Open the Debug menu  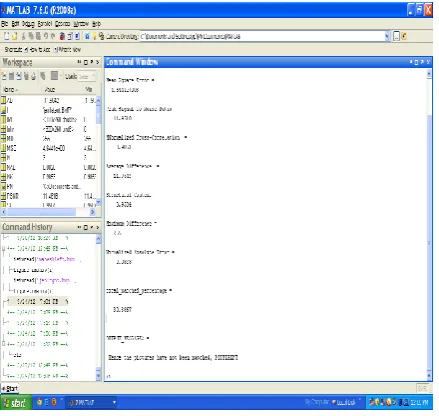click(28, 24)
